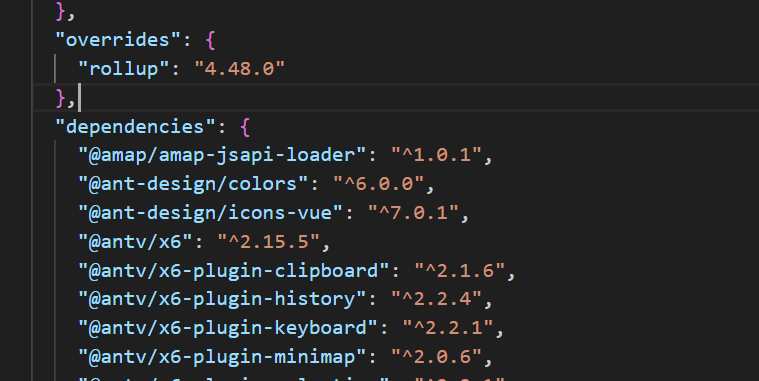The width and height of the screenshot is (759, 381).
Task: Click "@antv/x6-plugin-minimap" package name
Action: tap(223, 357)
